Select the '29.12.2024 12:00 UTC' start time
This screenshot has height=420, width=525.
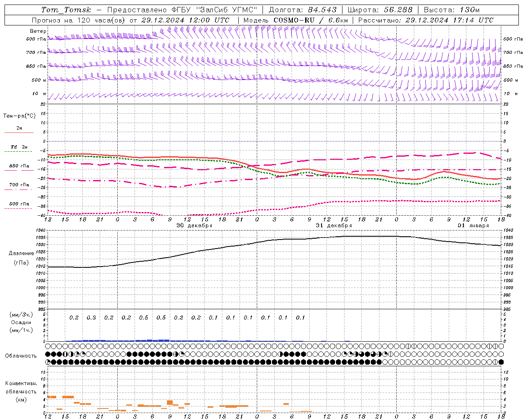(x=185, y=20)
